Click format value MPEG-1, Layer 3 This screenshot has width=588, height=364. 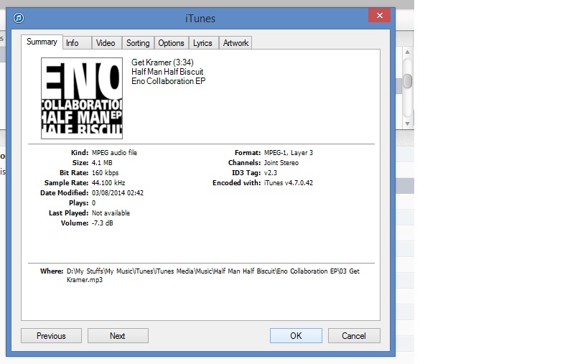pyautogui.click(x=289, y=153)
